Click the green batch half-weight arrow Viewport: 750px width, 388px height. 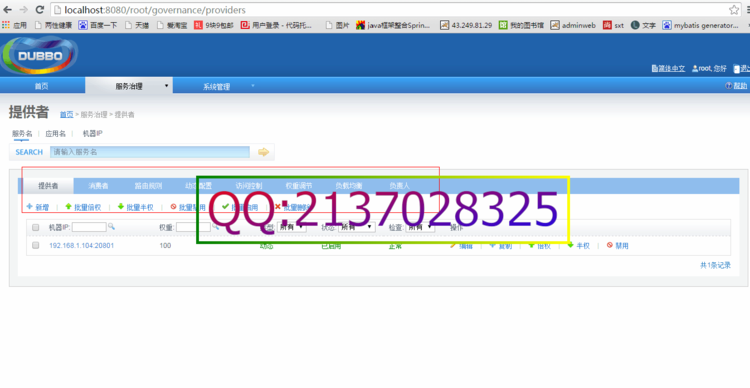click(121, 207)
